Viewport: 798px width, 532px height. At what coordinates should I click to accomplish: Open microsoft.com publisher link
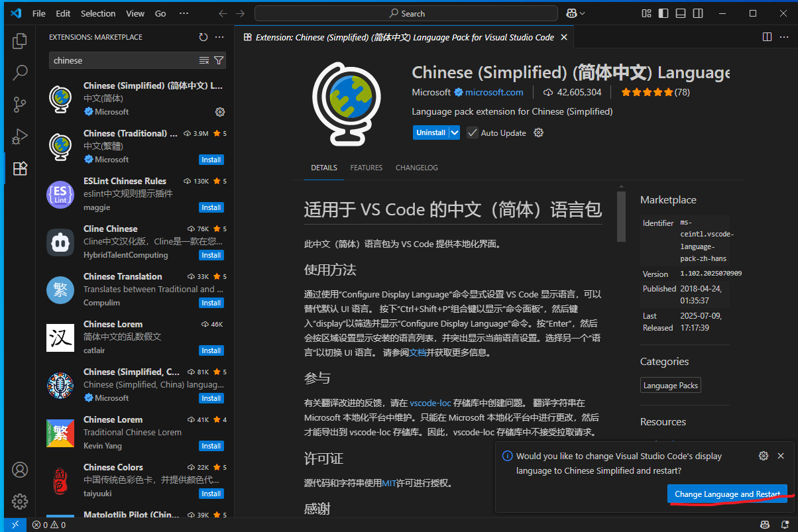coord(494,92)
